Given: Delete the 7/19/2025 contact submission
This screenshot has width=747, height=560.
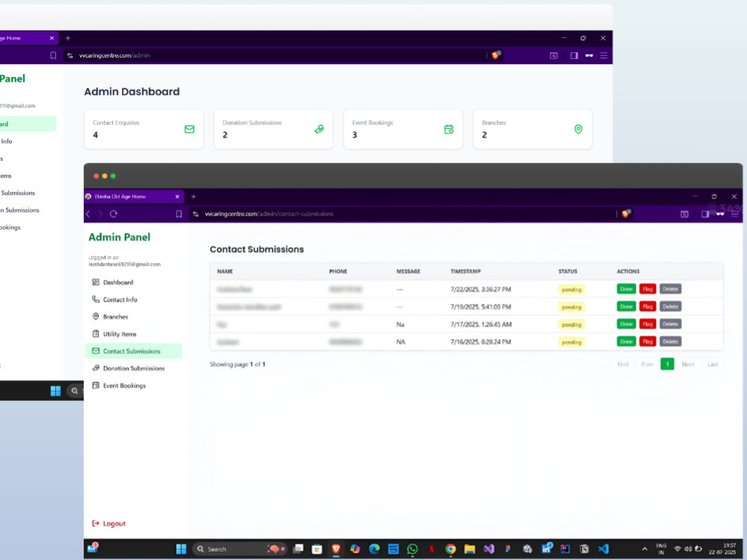Looking at the screenshot, I should click(670, 307).
